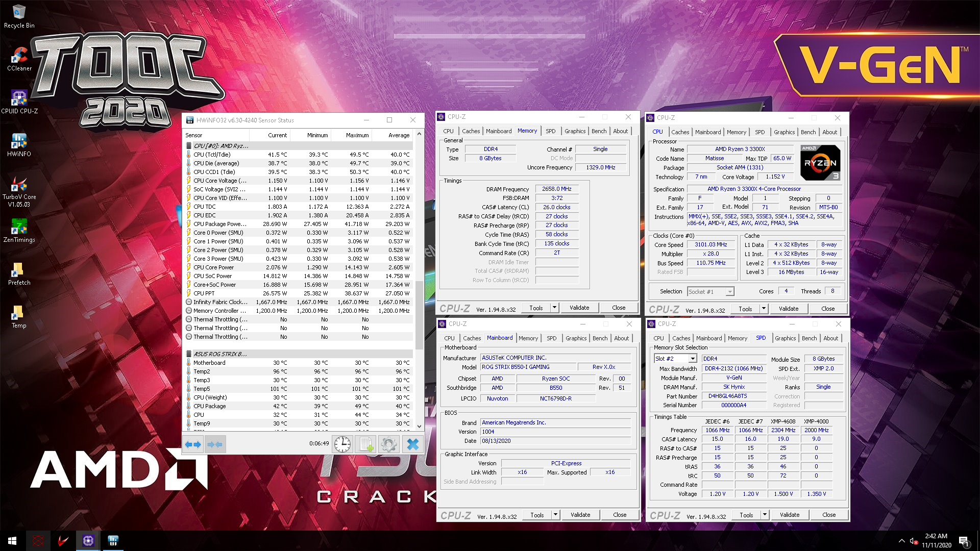Viewport: 980px width, 551px height.
Task: Click the HWiNFO vertical scrollbar thumb
Action: tap(420, 314)
